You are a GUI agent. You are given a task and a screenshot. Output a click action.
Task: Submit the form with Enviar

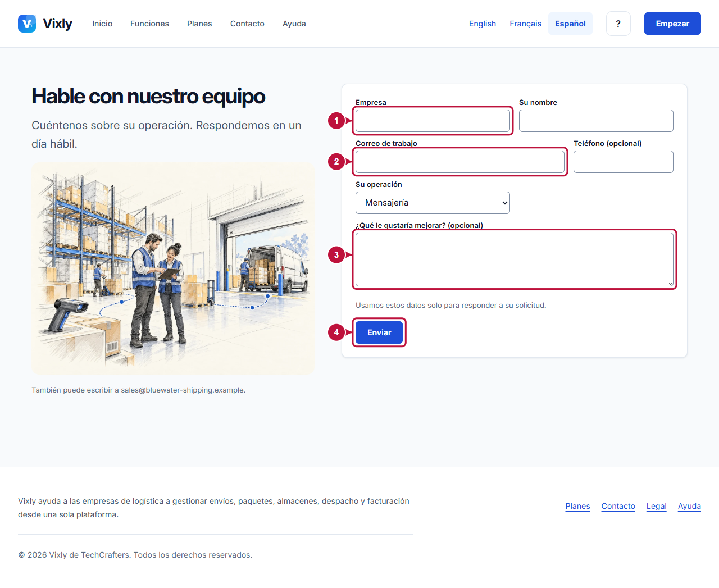click(379, 332)
